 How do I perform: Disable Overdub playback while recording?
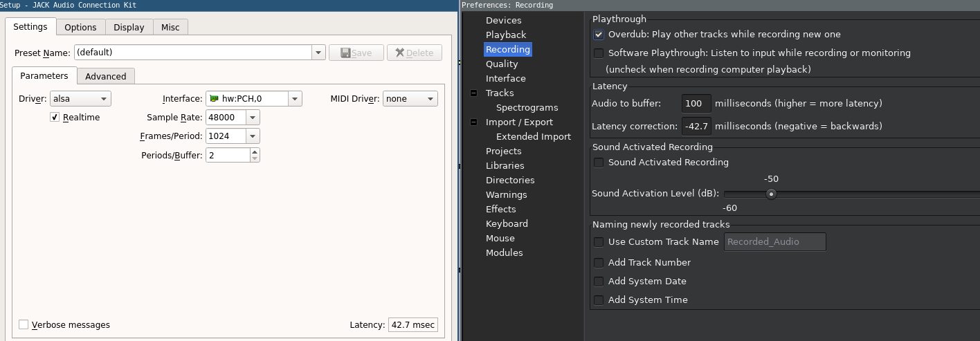coord(599,35)
